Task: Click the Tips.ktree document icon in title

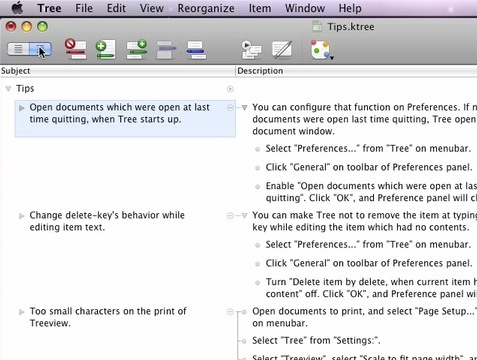Action: tap(317, 27)
